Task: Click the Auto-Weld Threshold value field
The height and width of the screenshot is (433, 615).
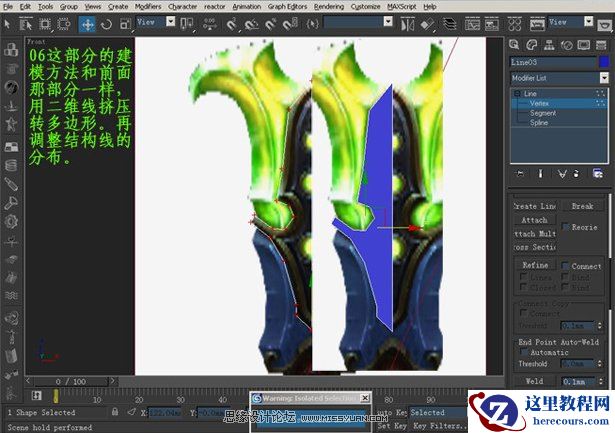Action: tap(579, 364)
